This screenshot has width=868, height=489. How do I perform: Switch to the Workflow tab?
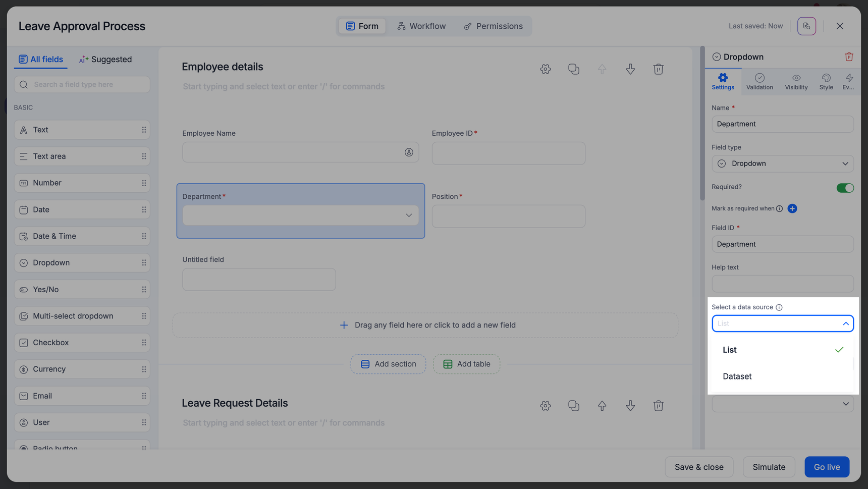pos(421,26)
